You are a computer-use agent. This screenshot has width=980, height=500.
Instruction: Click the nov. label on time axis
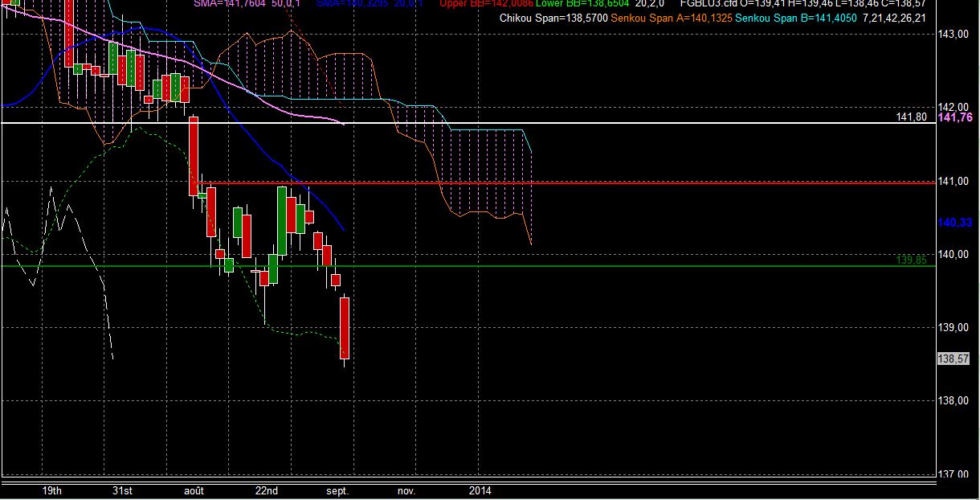point(406,490)
